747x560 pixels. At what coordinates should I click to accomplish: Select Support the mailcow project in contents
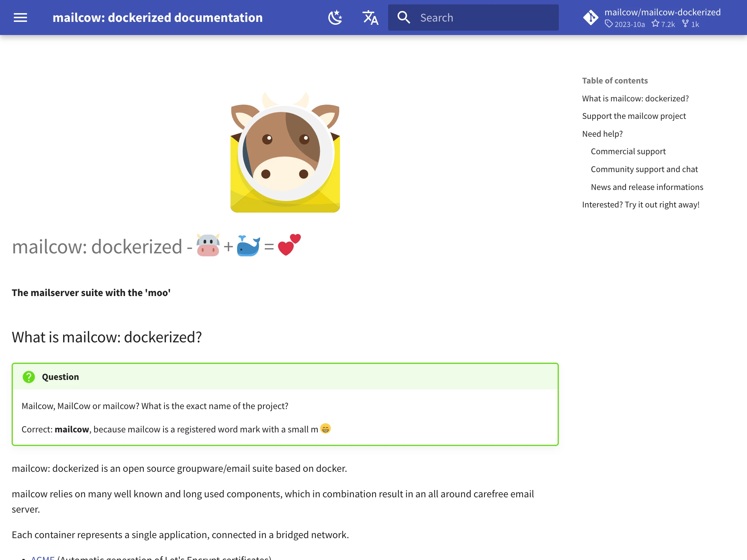(634, 116)
